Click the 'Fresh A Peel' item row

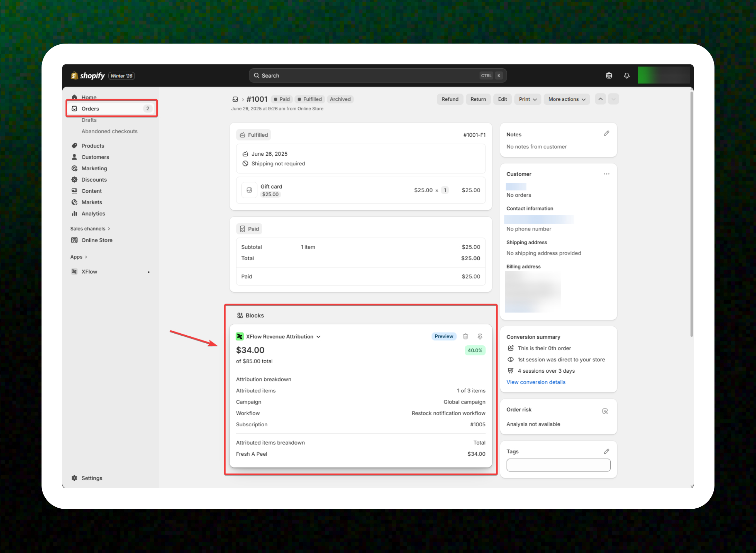pyautogui.click(x=361, y=454)
